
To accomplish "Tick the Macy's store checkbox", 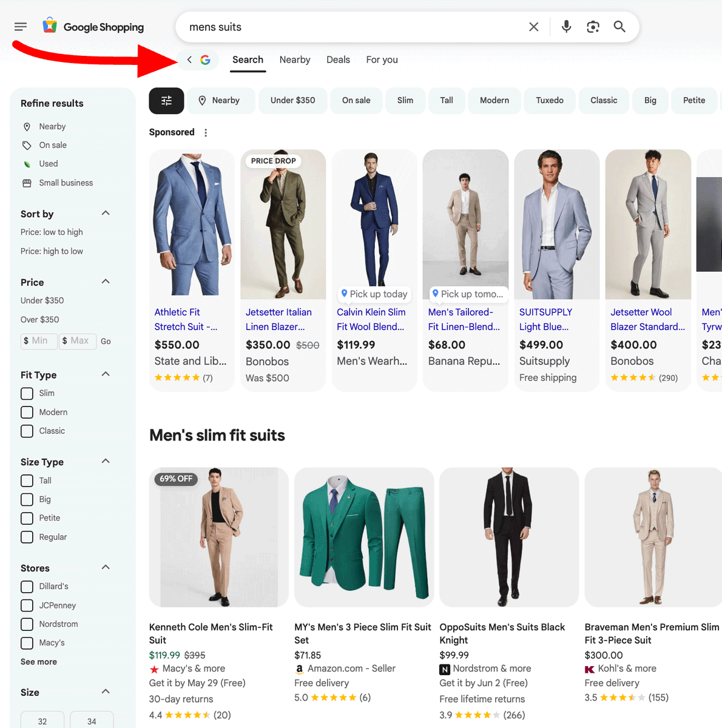I will coord(27,643).
